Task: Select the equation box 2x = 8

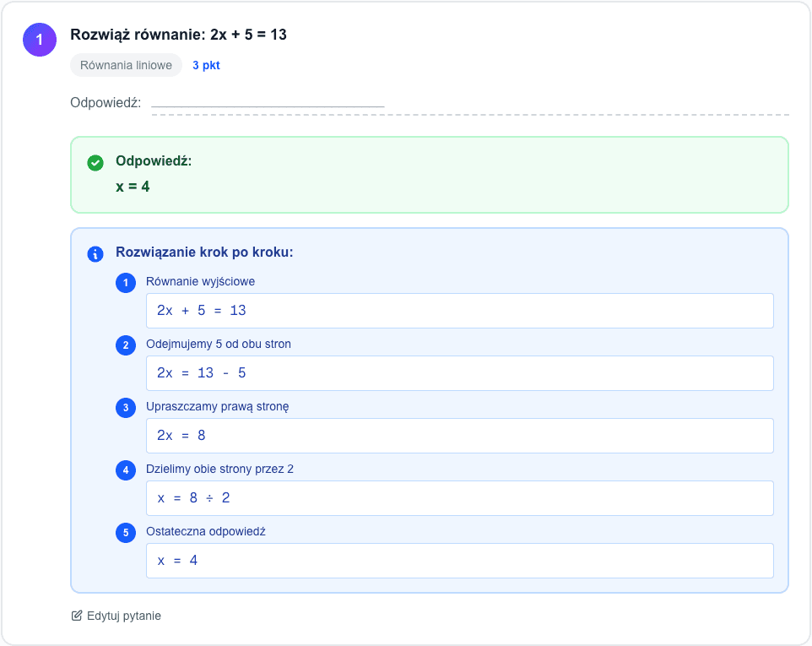Action: point(459,436)
